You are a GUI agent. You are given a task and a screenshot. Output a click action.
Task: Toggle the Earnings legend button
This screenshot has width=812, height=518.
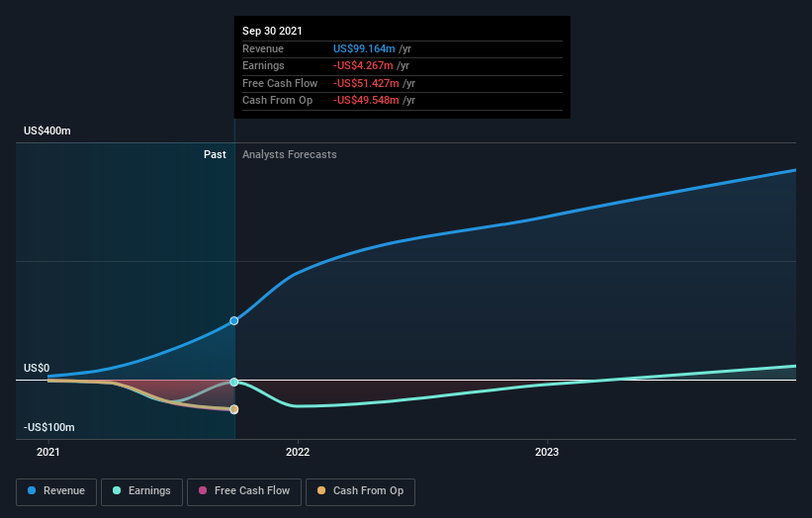[141, 491]
